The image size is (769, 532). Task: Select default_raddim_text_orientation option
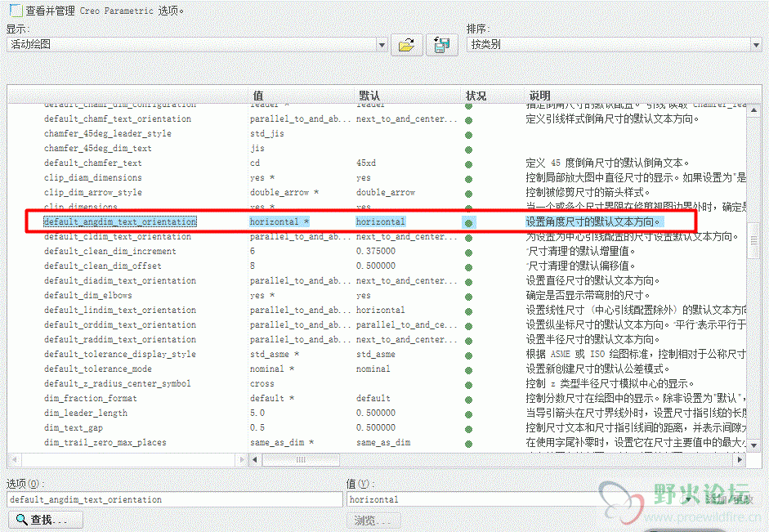[x=119, y=339]
